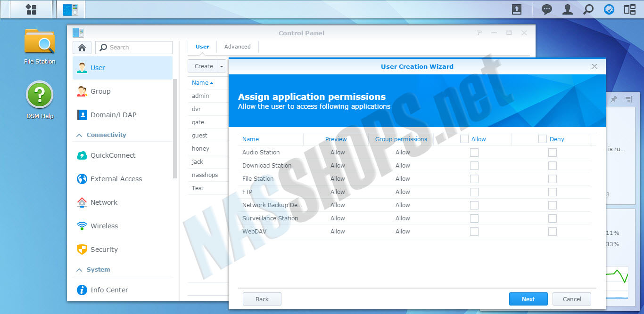Select the Test user row

click(x=208, y=188)
